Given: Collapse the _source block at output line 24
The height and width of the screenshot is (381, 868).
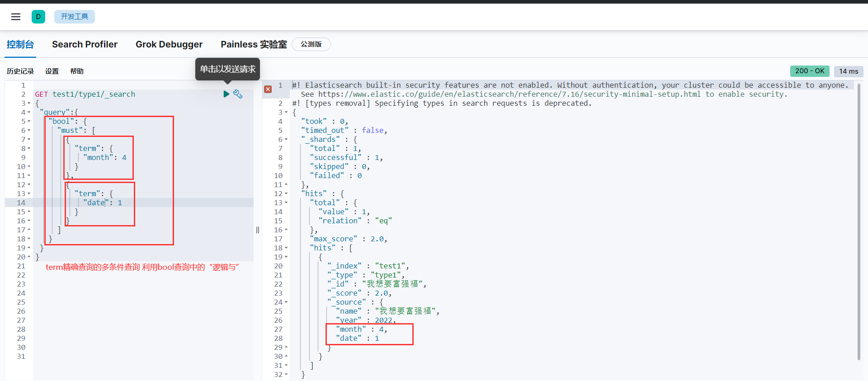Looking at the screenshot, I should pyautogui.click(x=286, y=302).
